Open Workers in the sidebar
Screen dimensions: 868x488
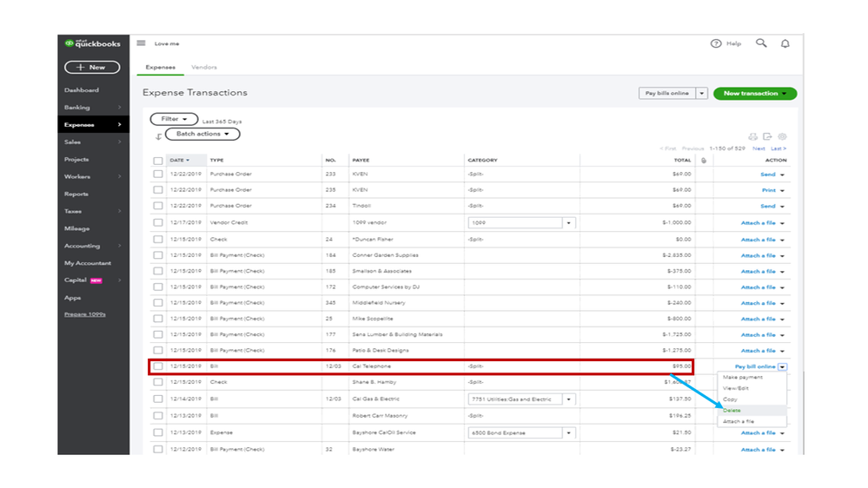click(77, 176)
